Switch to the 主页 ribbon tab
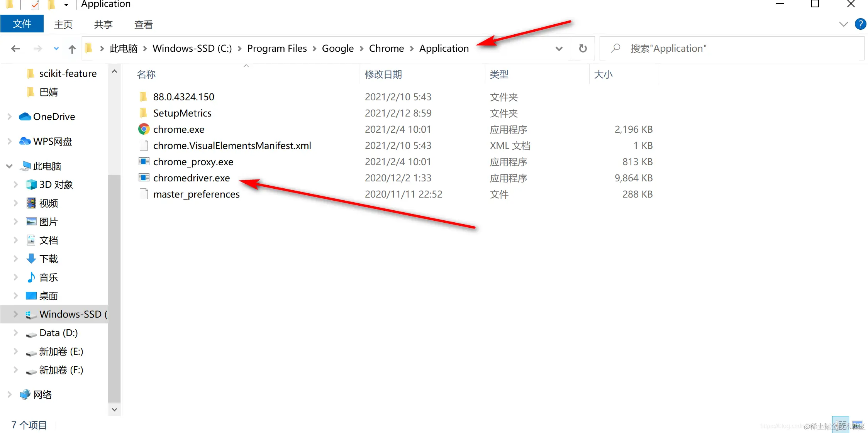Image resolution: width=868 pixels, height=433 pixels. (x=63, y=24)
